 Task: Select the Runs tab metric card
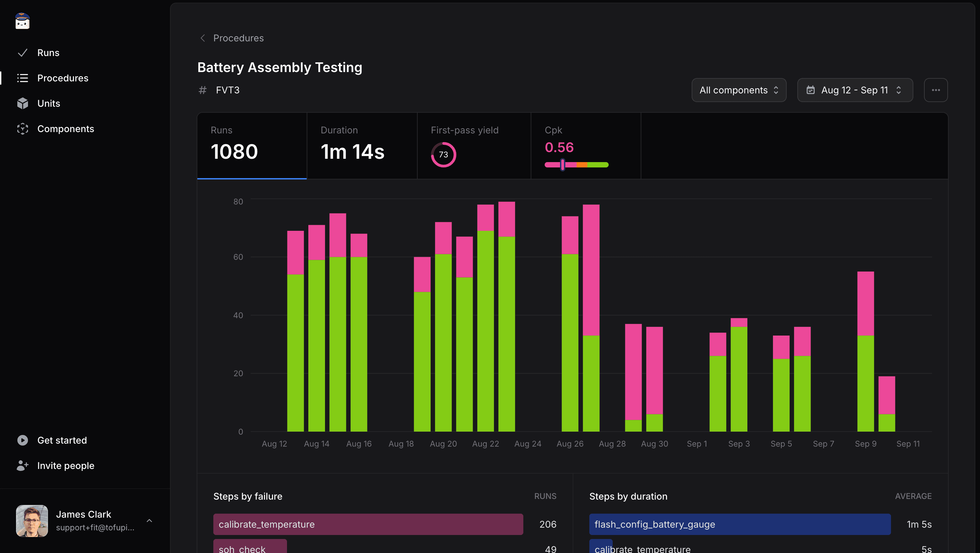point(252,145)
